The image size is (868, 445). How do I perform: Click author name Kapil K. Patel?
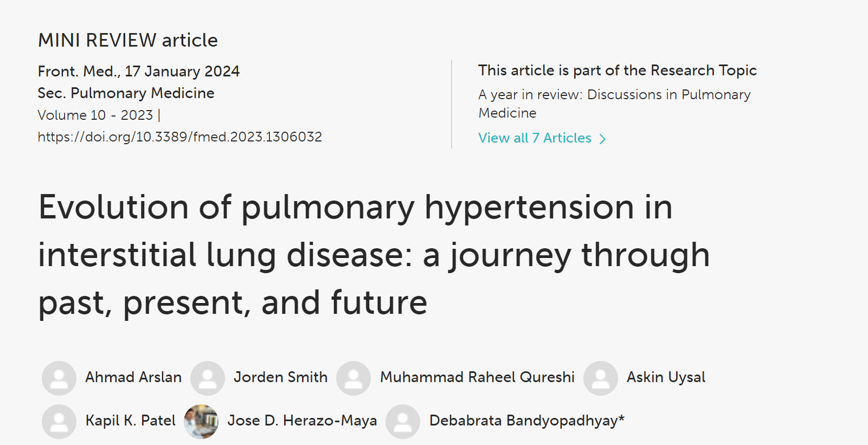click(x=131, y=421)
